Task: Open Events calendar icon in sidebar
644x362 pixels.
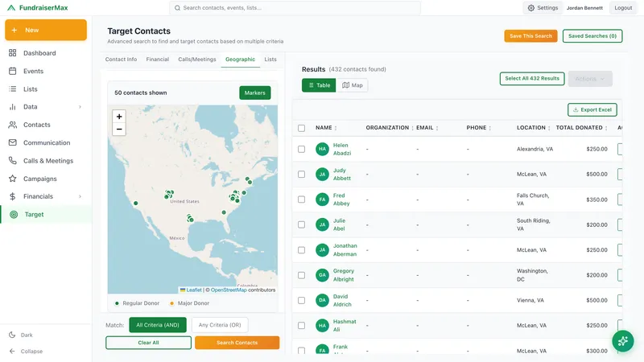Action: point(13,71)
